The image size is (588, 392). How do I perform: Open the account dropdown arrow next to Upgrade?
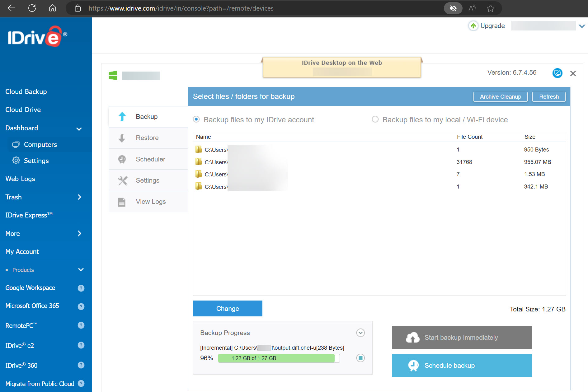click(582, 26)
